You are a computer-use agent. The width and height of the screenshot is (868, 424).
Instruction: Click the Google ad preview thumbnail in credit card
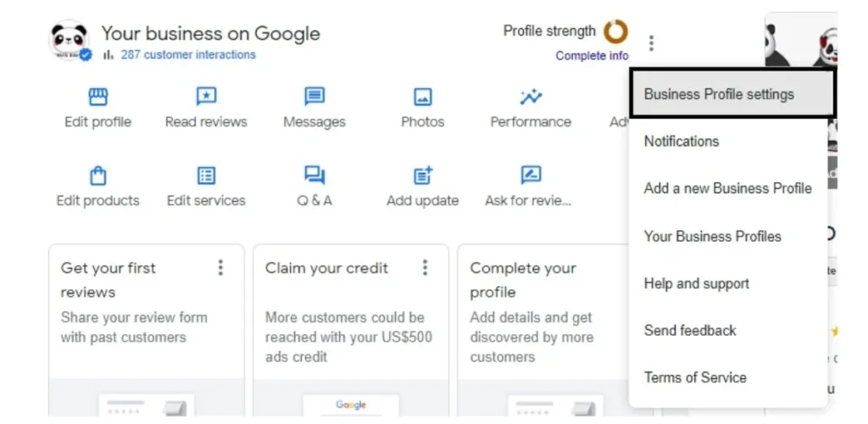tap(351, 405)
